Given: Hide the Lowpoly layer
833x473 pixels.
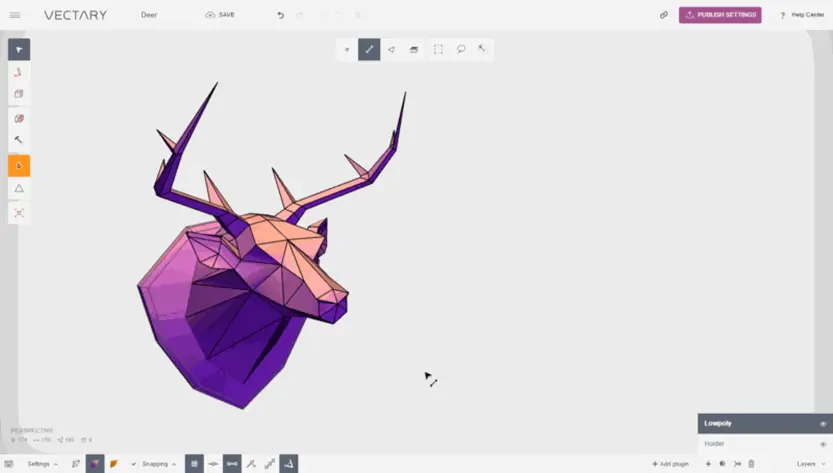Looking at the screenshot, I should (823, 424).
